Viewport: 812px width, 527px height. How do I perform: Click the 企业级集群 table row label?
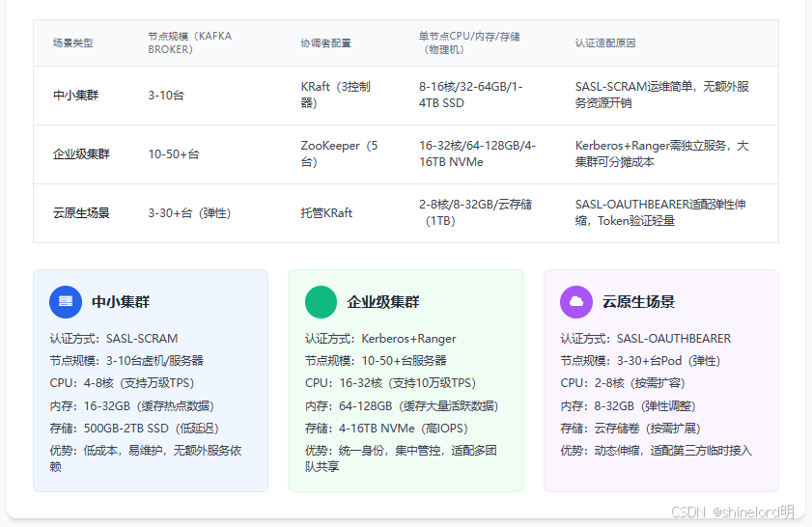[x=81, y=154]
